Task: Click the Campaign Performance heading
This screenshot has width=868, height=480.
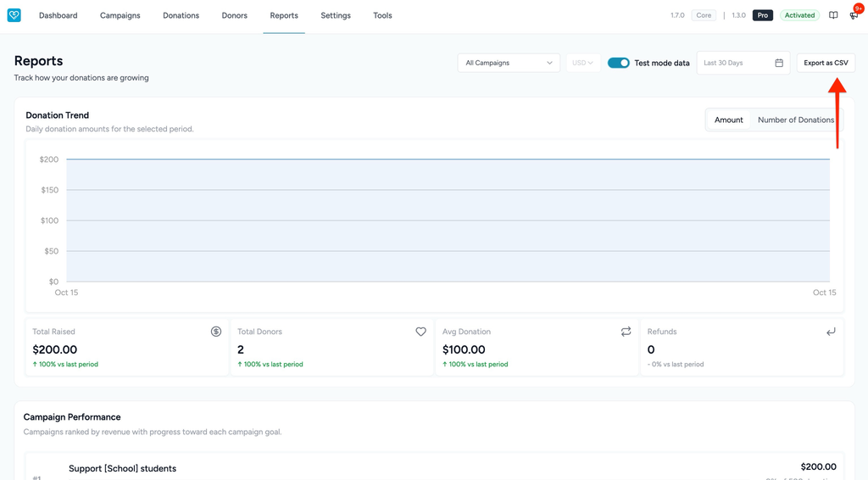Action: pos(72,417)
